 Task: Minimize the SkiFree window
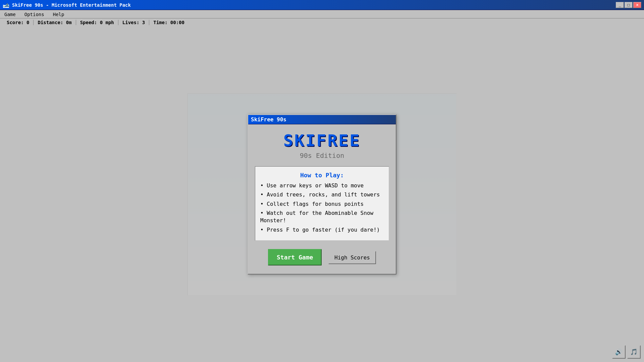point(620,5)
